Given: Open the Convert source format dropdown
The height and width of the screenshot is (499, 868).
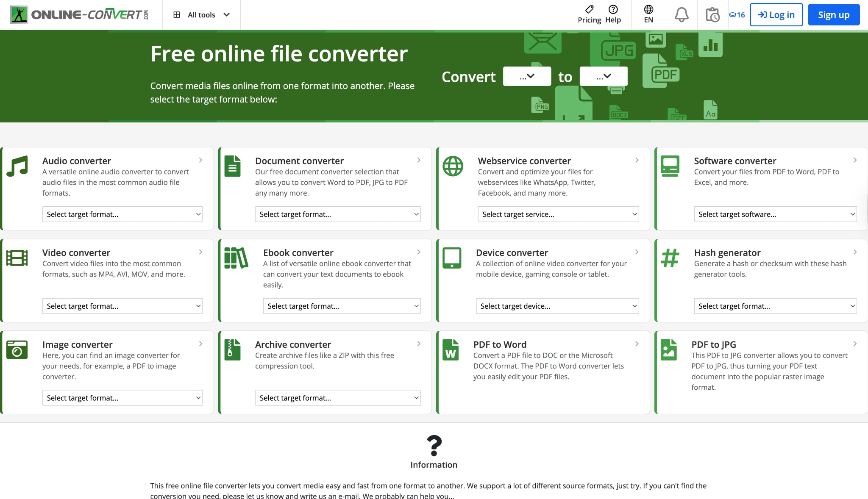Looking at the screenshot, I should [x=527, y=76].
